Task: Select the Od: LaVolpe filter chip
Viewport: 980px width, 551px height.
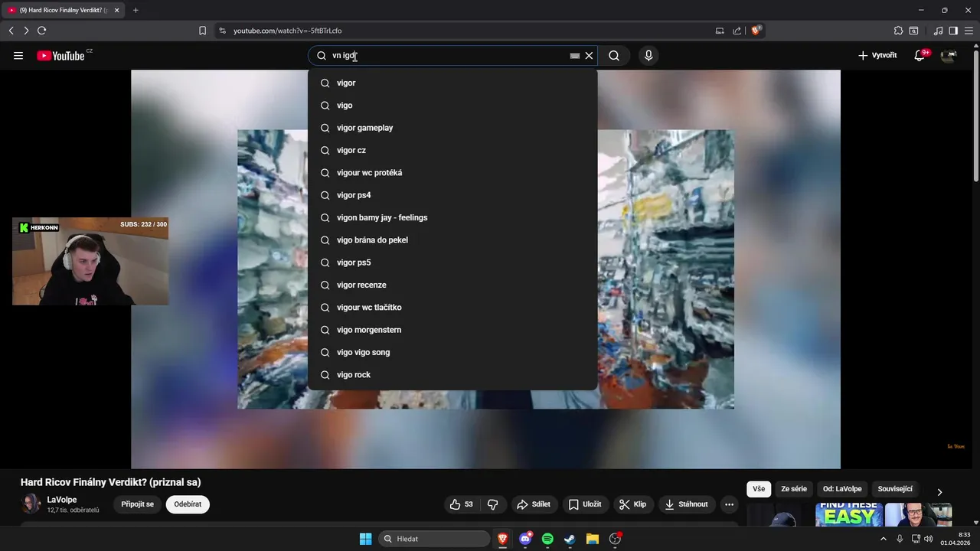Action: pyautogui.click(x=842, y=489)
